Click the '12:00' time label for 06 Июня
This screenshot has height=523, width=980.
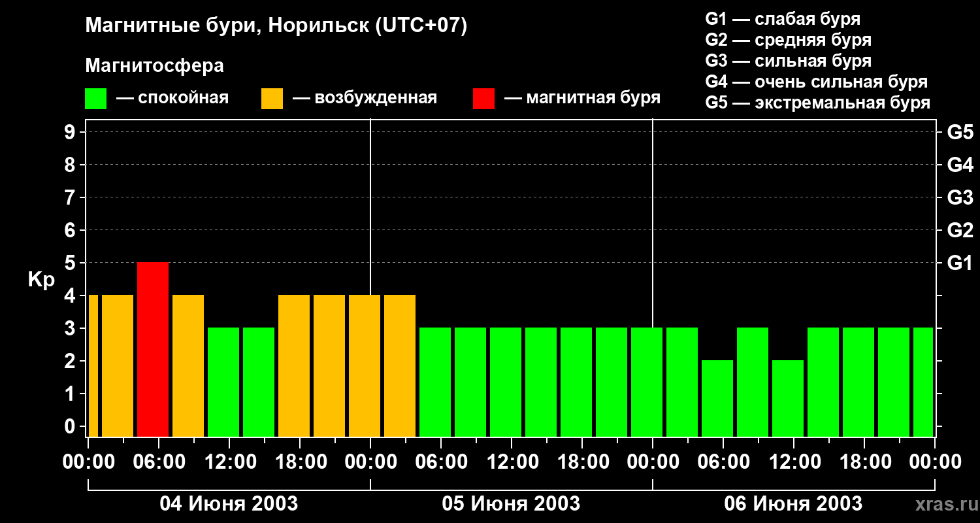click(x=794, y=462)
